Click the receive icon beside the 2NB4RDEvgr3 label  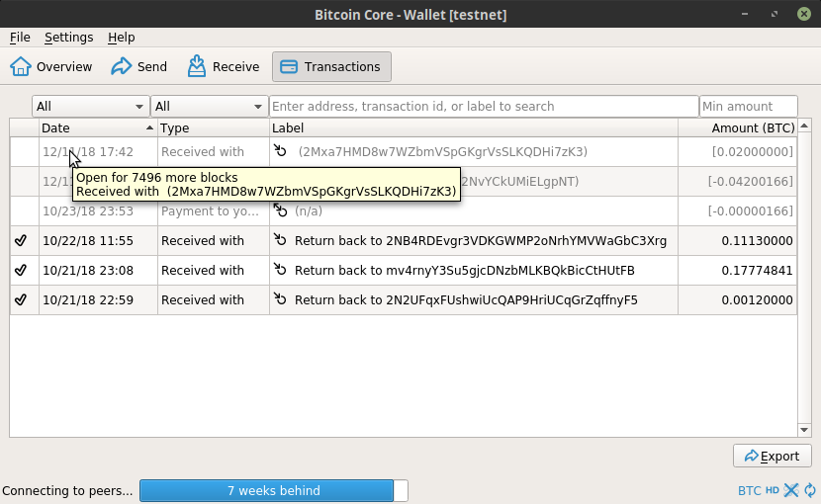pos(281,240)
